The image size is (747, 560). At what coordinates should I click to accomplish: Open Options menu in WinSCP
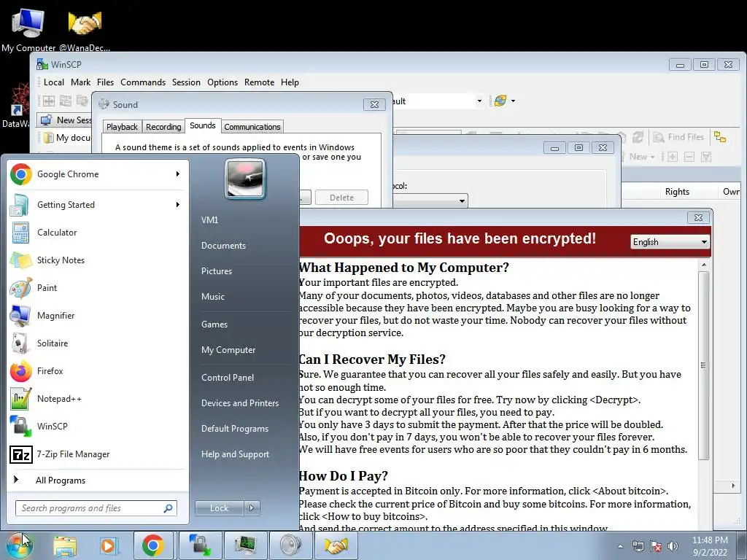[222, 82]
